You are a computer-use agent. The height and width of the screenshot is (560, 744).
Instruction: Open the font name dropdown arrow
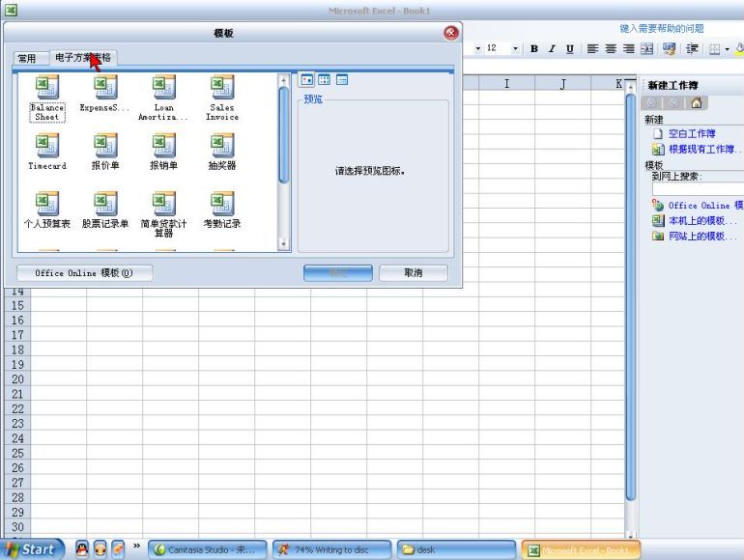tap(478, 49)
